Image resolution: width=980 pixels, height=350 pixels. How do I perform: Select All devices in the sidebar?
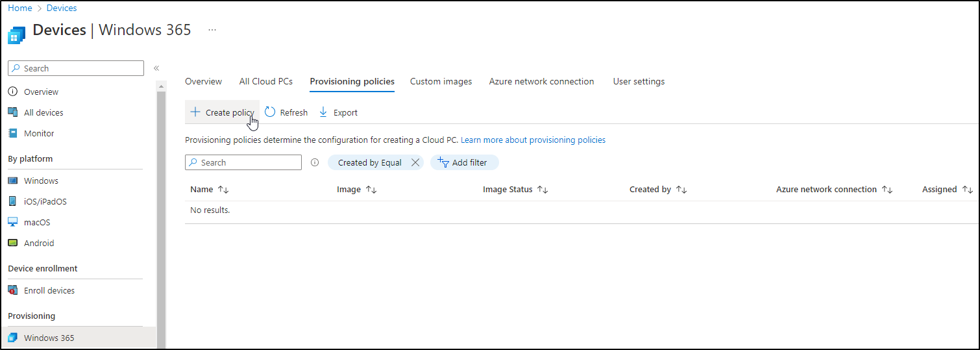43,112
